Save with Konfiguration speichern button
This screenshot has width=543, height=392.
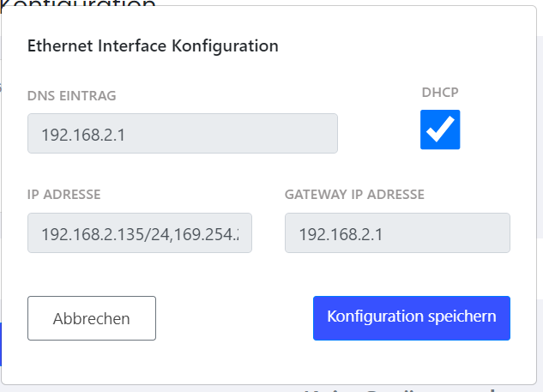click(411, 318)
